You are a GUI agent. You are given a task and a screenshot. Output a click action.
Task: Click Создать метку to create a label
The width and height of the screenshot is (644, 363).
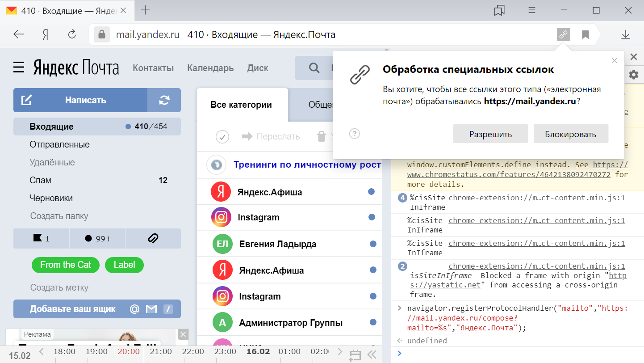click(x=59, y=287)
